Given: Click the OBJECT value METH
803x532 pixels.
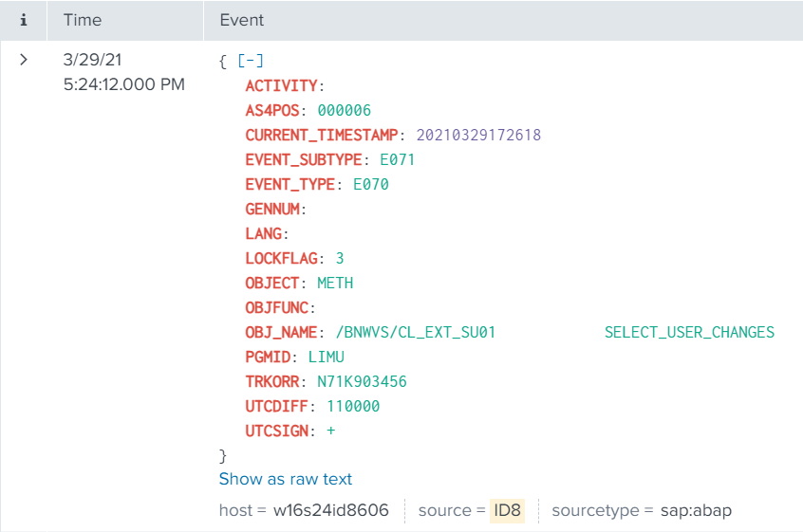Looking at the screenshot, I should point(335,283).
